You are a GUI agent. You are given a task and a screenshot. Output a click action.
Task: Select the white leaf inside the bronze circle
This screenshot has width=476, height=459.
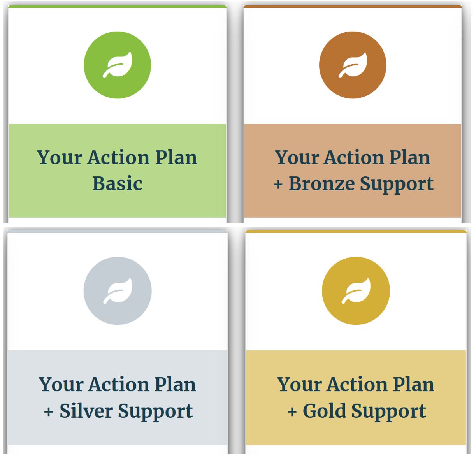pos(353,65)
